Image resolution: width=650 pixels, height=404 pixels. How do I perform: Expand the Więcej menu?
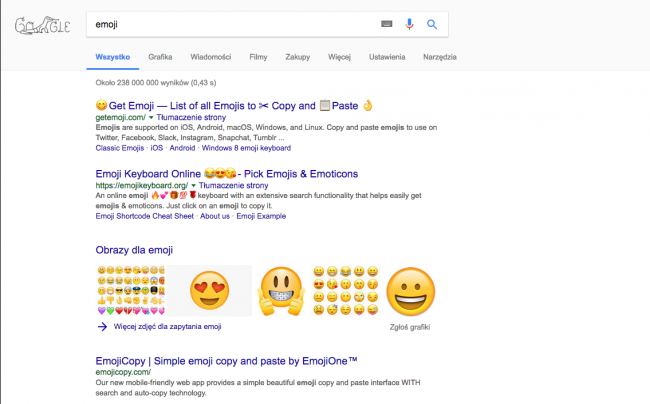coord(340,57)
